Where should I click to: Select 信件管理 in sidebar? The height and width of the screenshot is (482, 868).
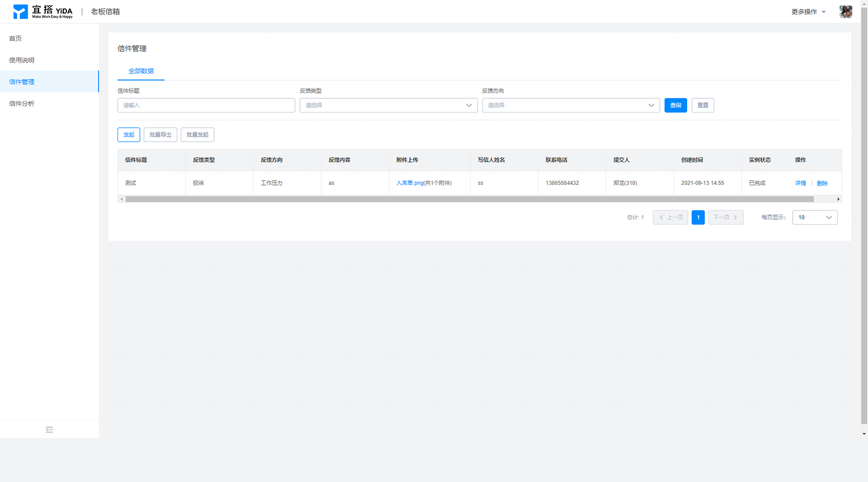[49, 82]
